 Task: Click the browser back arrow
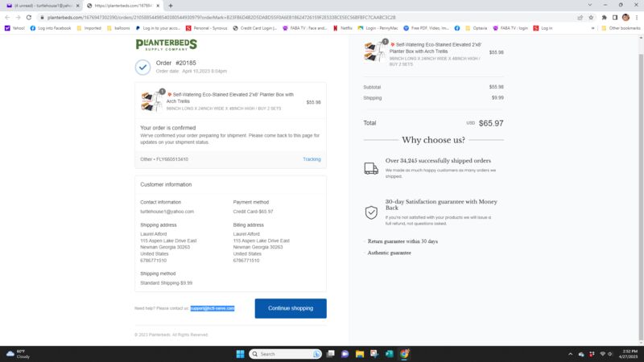[7, 18]
